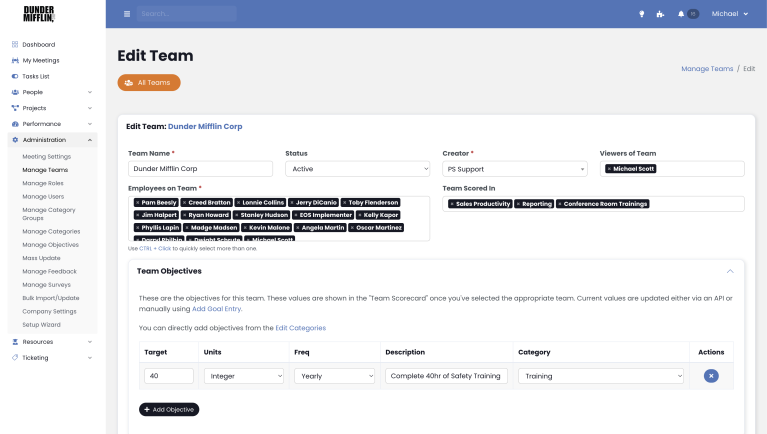
Task: Click the Dashboard icon in sidebar
Action: tap(15, 45)
